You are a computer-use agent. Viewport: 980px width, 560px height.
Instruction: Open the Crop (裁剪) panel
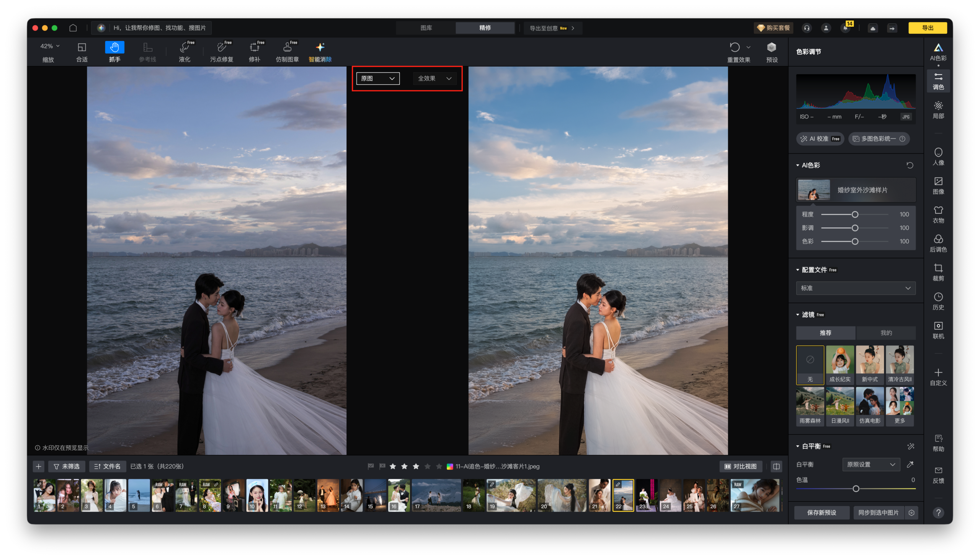[x=938, y=272]
